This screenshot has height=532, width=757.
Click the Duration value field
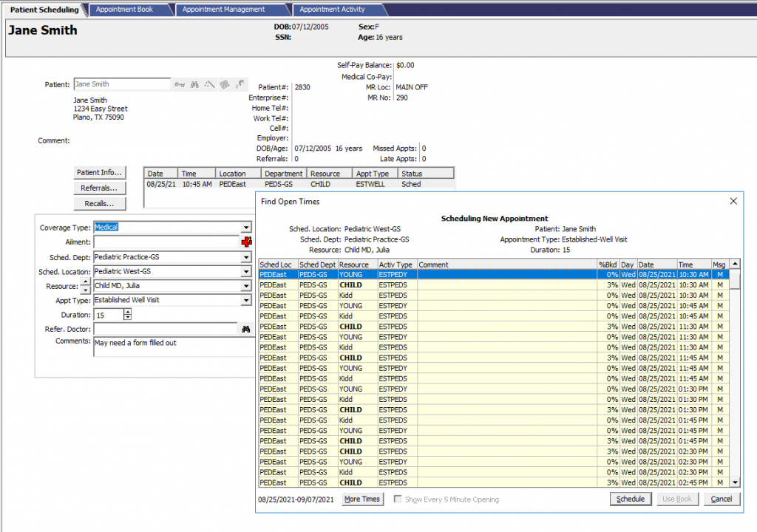tap(109, 315)
